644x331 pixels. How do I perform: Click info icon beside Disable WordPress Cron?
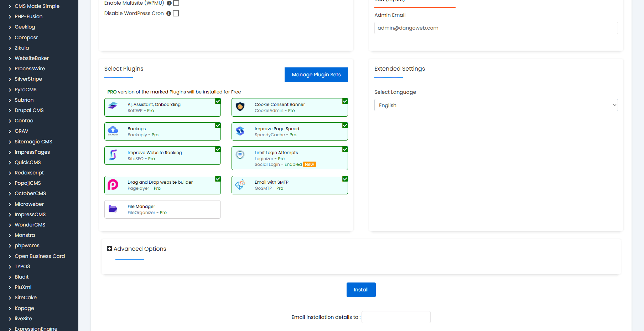point(169,14)
